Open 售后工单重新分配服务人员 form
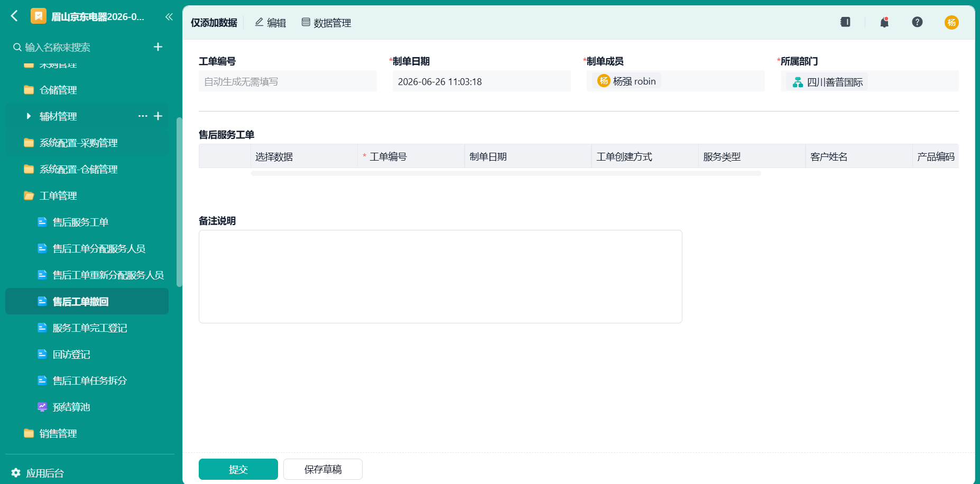This screenshot has height=484, width=980. 87,275
